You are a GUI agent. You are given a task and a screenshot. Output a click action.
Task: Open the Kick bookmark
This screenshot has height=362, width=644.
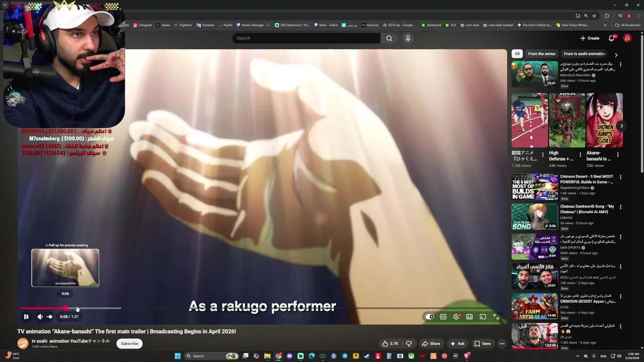click(451, 25)
